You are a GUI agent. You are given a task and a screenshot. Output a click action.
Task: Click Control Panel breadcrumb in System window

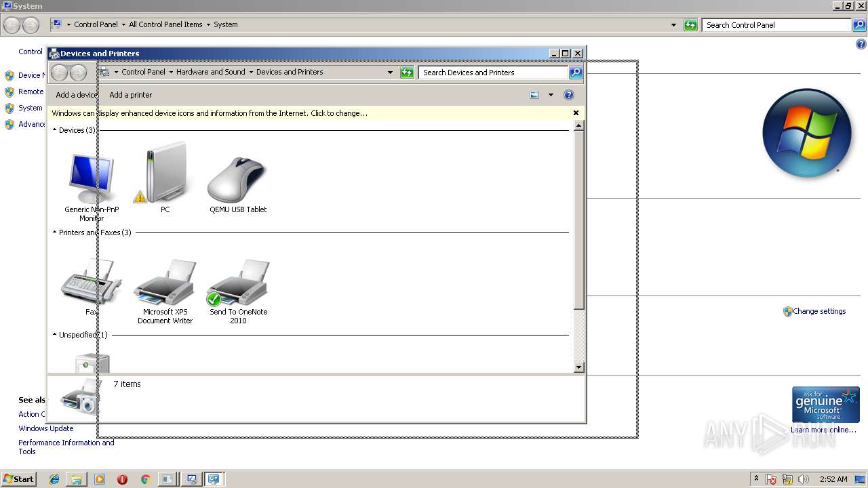(96, 24)
